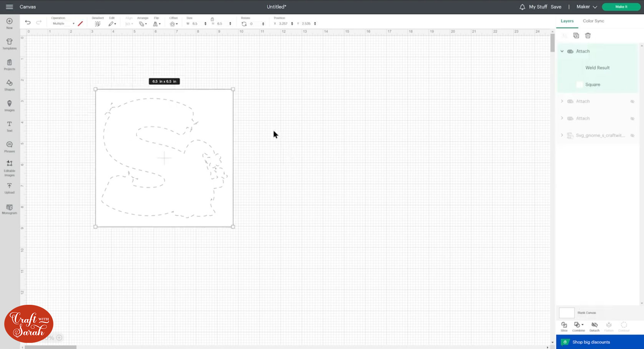Click the Rotate icon in toolbar
The image size is (644, 349).
[244, 24]
